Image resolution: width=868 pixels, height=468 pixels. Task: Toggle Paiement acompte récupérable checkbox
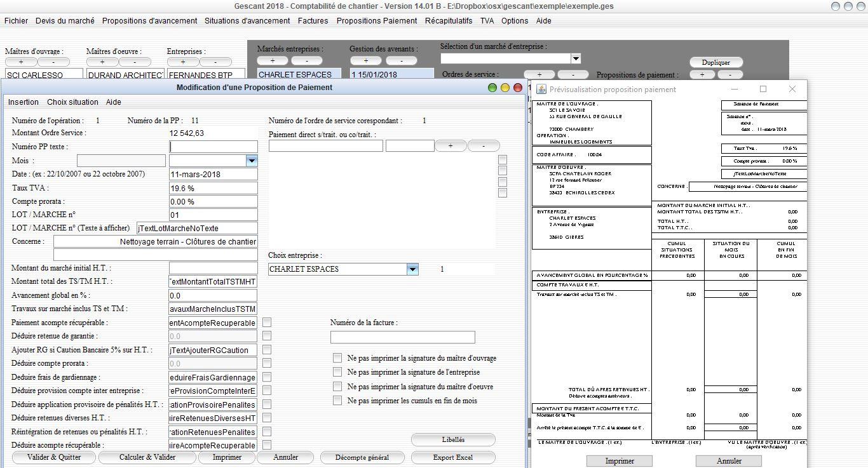coord(267,323)
